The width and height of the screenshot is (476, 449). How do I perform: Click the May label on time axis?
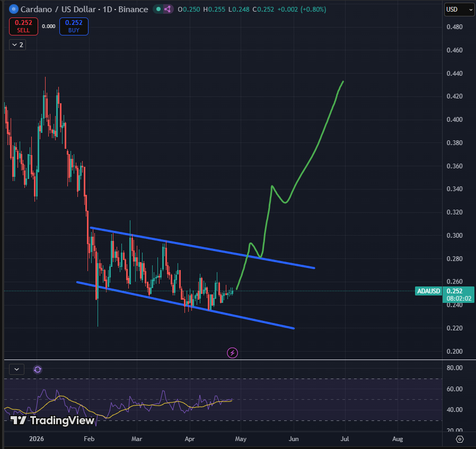[241, 439]
